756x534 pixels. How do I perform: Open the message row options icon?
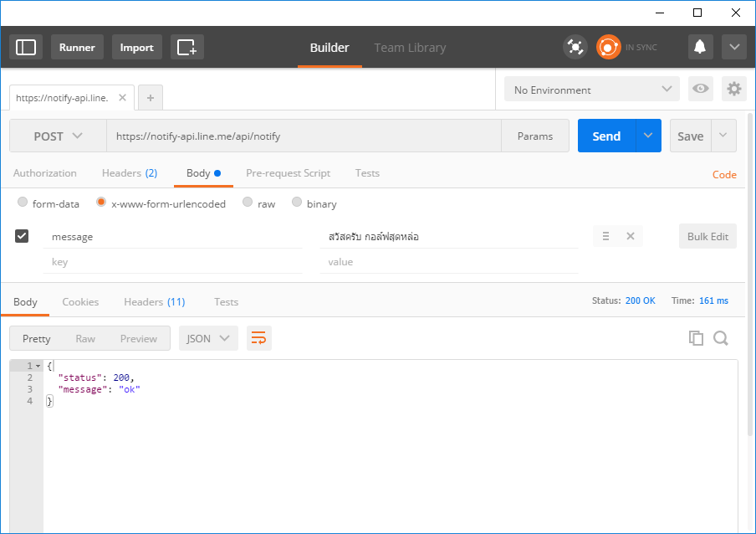(606, 236)
